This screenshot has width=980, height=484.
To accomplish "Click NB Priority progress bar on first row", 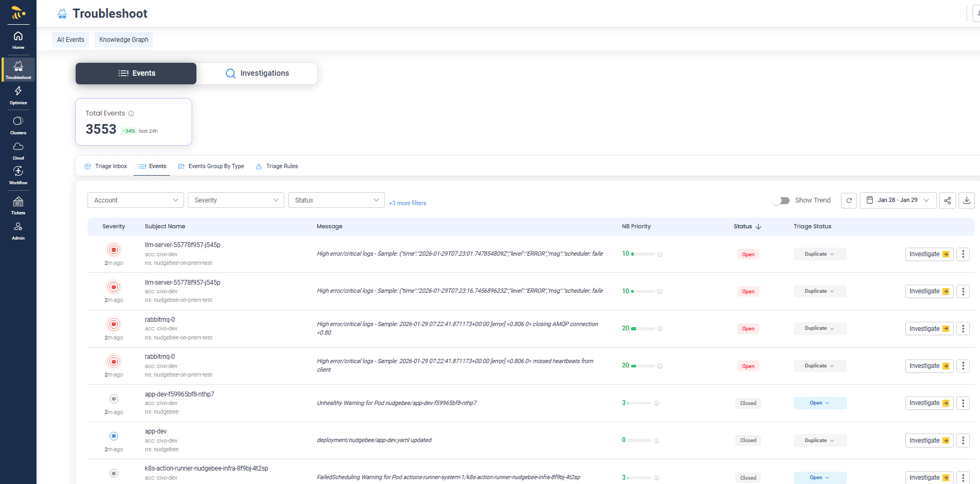I will point(642,254).
